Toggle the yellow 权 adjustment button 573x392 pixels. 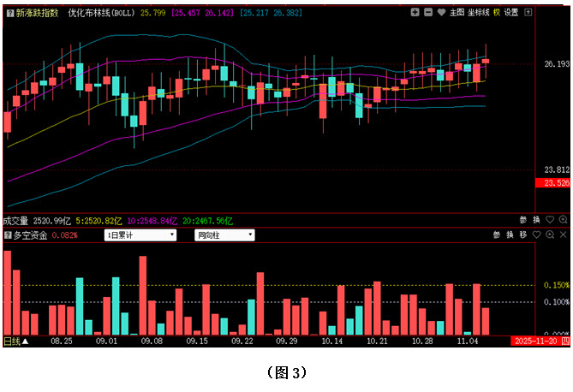coord(496,13)
